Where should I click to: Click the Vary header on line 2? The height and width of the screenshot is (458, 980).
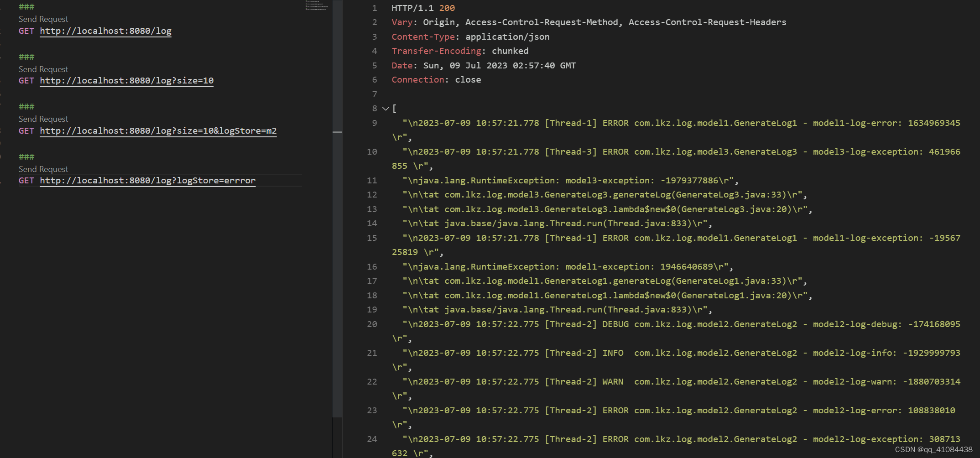[x=402, y=22]
